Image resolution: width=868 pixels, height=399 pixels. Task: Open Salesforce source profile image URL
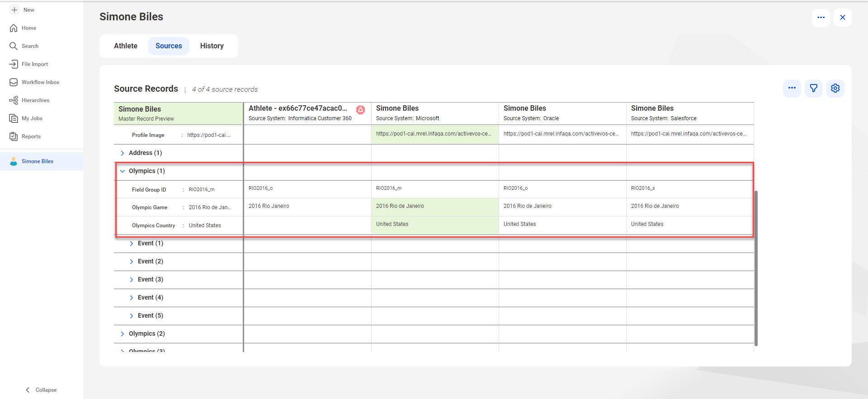[689, 134]
